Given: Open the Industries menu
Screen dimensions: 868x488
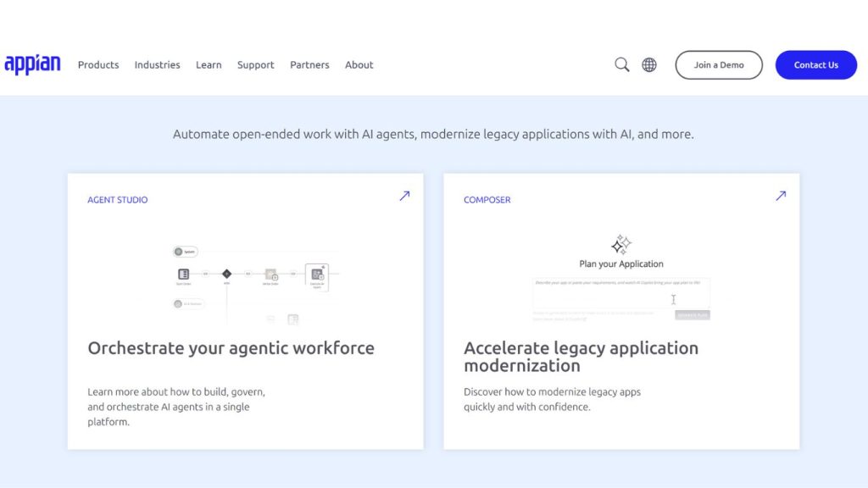Looking at the screenshot, I should coord(157,65).
